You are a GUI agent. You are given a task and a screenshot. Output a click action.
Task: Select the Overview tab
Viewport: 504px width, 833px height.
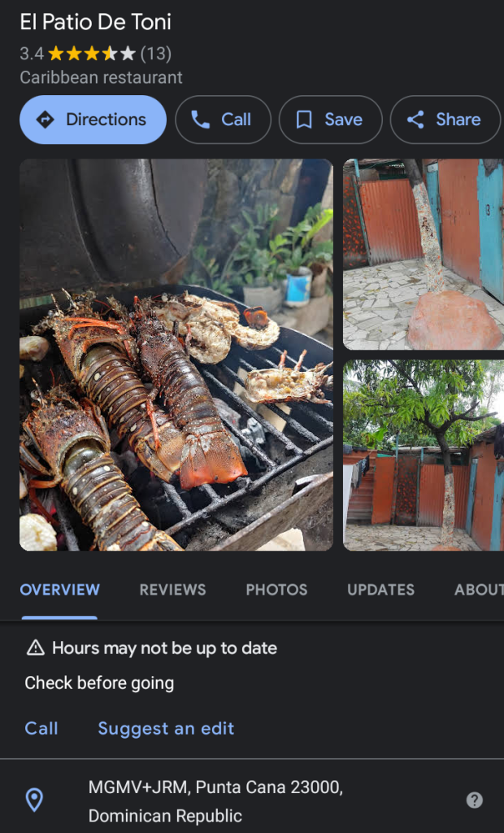coord(59,590)
